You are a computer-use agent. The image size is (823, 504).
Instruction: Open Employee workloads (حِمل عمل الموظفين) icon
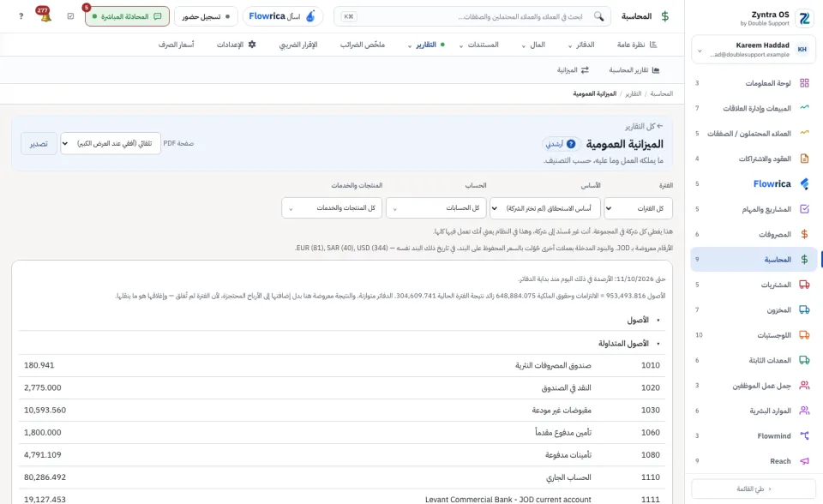tap(804, 386)
